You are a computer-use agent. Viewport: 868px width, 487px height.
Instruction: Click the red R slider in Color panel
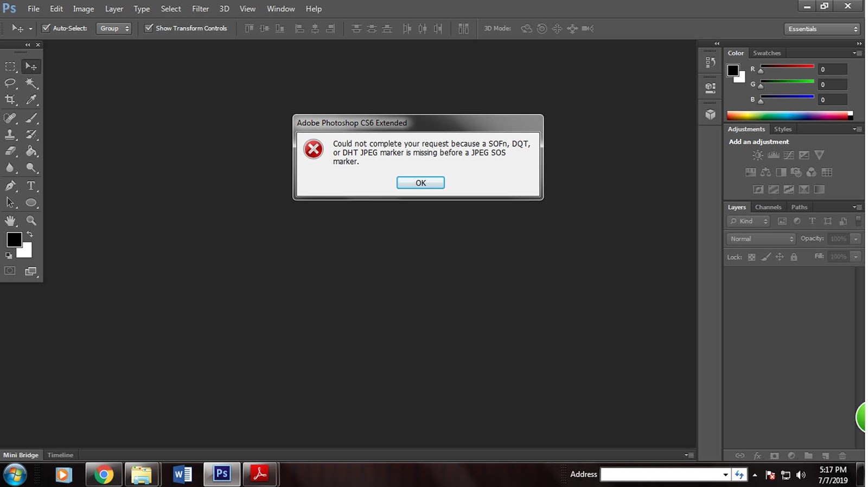tap(787, 67)
